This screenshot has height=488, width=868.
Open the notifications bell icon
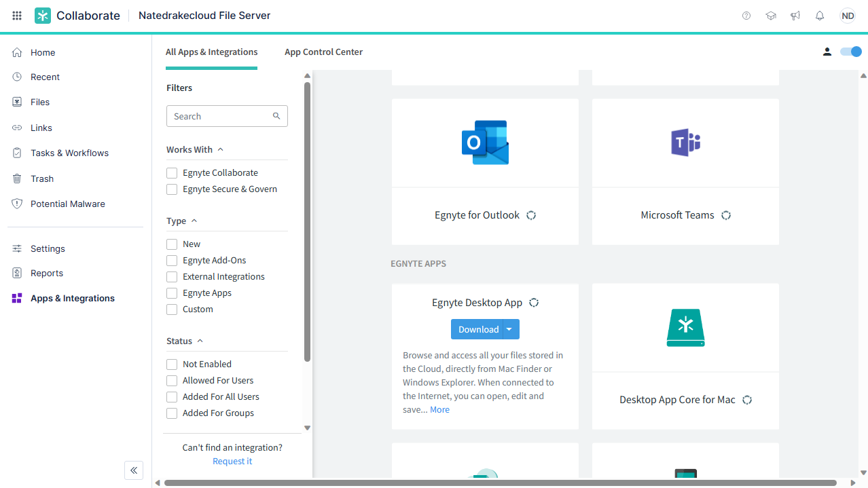tap(820, 16)
